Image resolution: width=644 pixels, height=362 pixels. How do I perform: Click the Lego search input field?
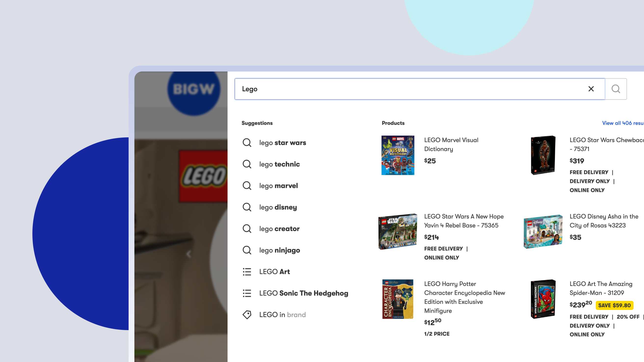pyautogui.click(x=410, y=89)
